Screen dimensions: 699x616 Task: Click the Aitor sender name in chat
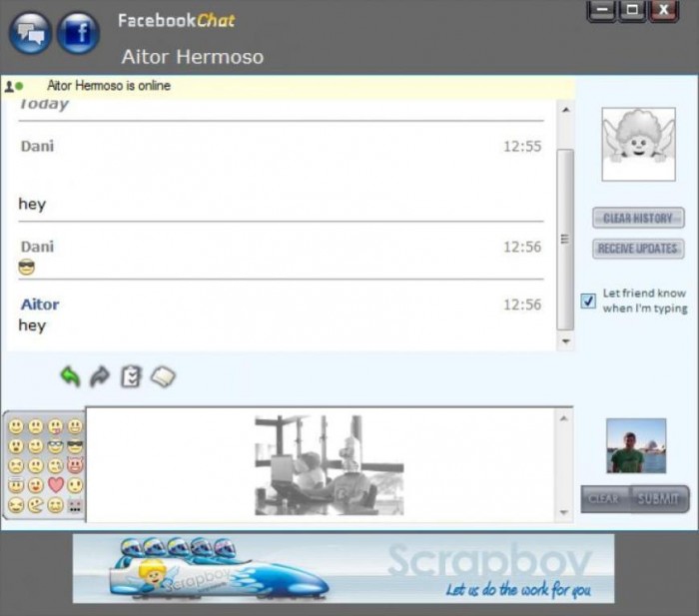(40, 305)
